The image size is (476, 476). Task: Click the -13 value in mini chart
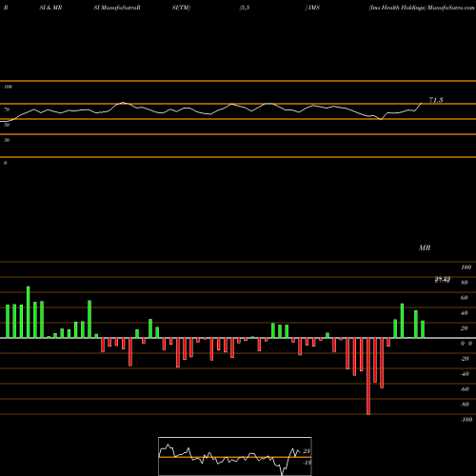(x=307, y=463)
